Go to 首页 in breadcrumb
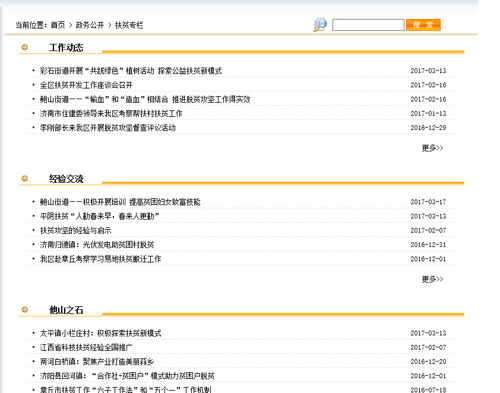This screenshot has height=393, width=500. click(58, 25)
